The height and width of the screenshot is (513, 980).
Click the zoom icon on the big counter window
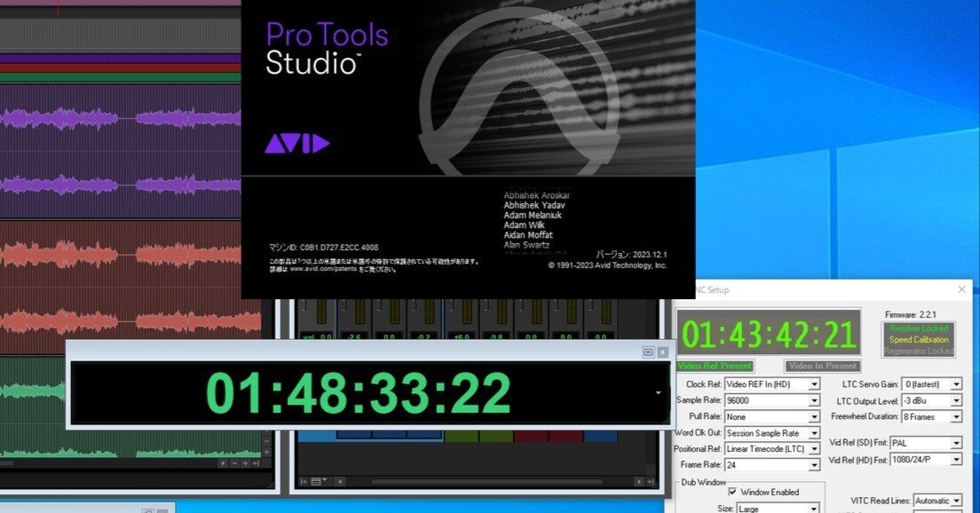click(x=648, y=352)
